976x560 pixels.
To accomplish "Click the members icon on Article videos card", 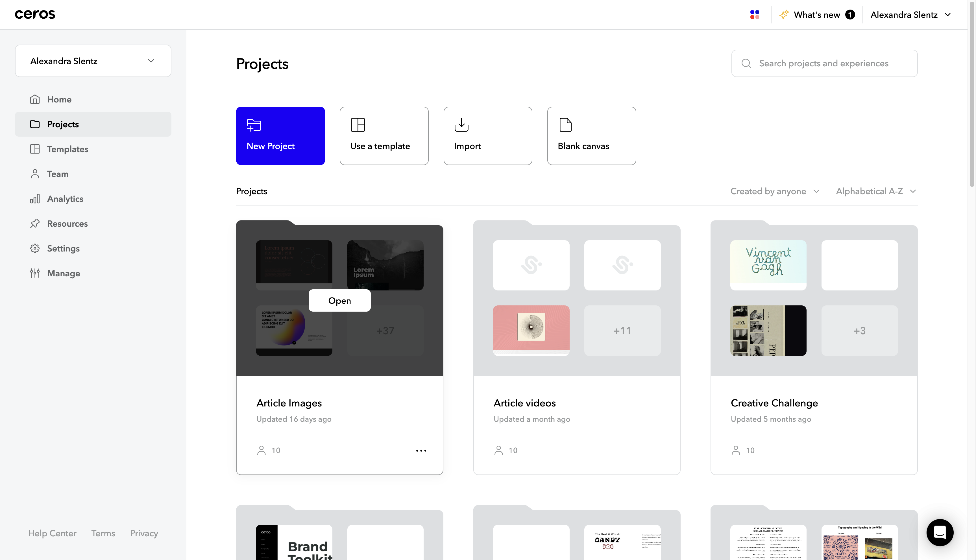I will (x=498, y=450).
